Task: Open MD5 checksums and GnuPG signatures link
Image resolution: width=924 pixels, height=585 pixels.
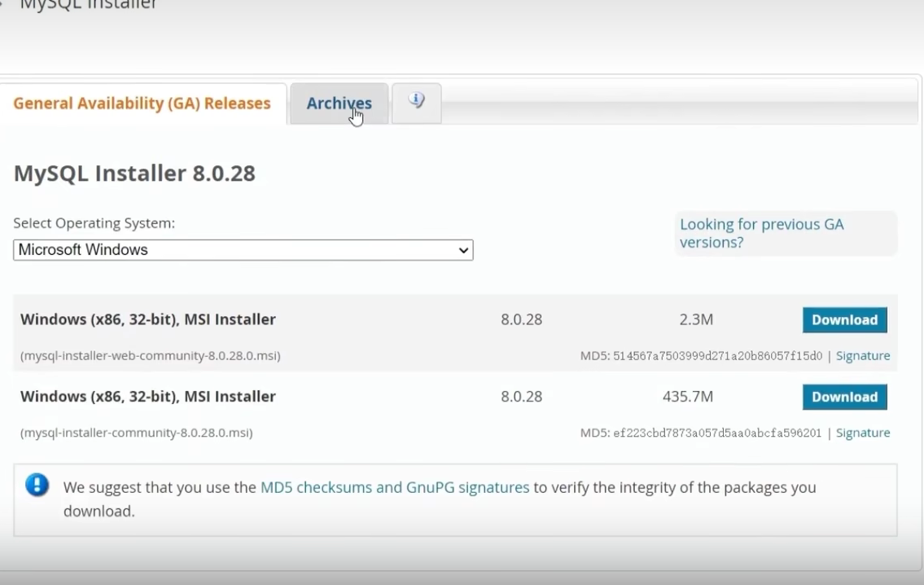Action: 395,487
